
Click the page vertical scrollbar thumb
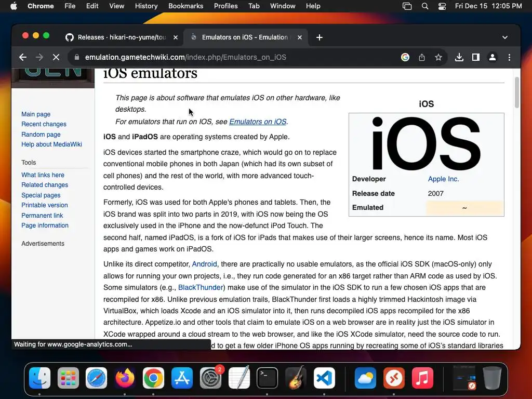click(517, 92)
